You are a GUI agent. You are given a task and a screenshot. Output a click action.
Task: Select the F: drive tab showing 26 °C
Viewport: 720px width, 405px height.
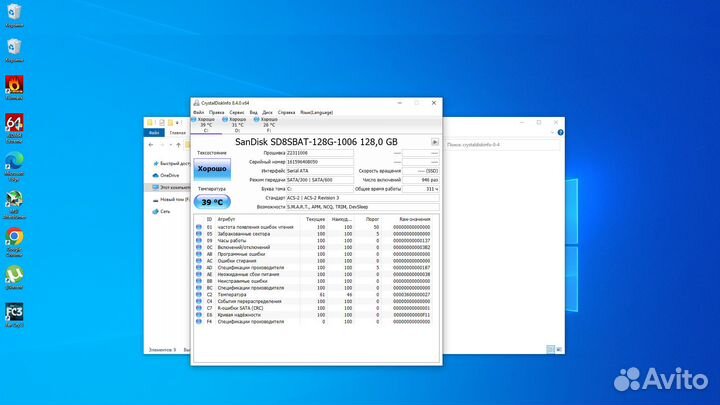click(x=269, y=125)
